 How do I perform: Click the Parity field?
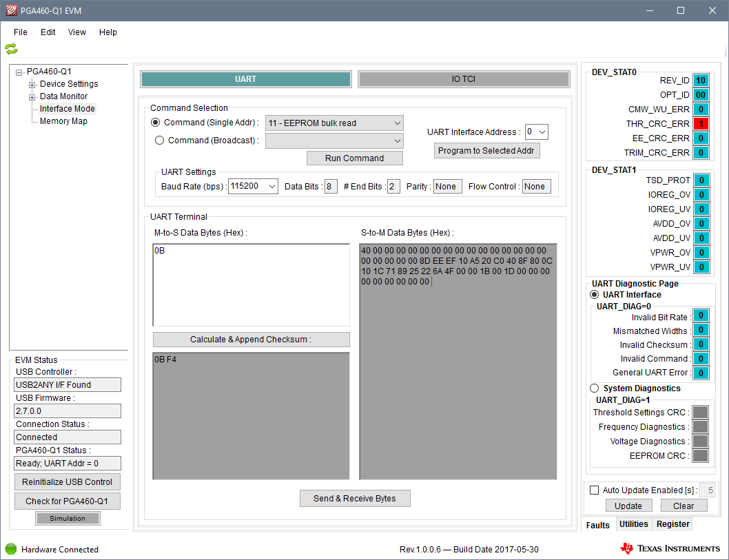click(x=448, y=187)
